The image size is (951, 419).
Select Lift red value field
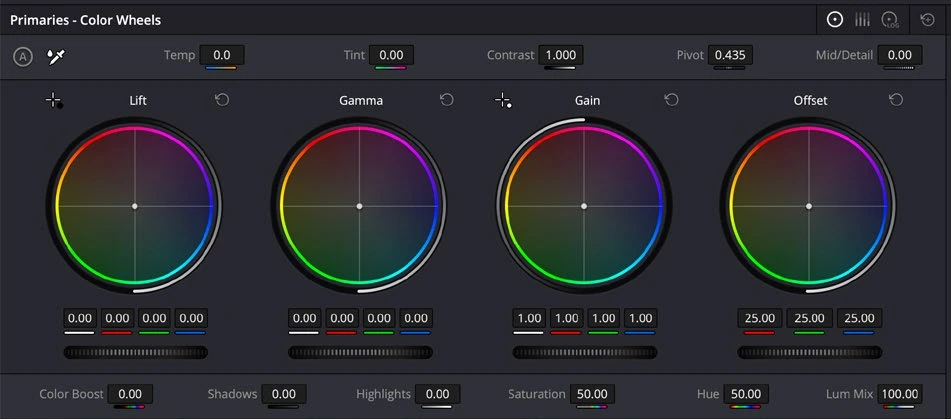pos(117,318)
